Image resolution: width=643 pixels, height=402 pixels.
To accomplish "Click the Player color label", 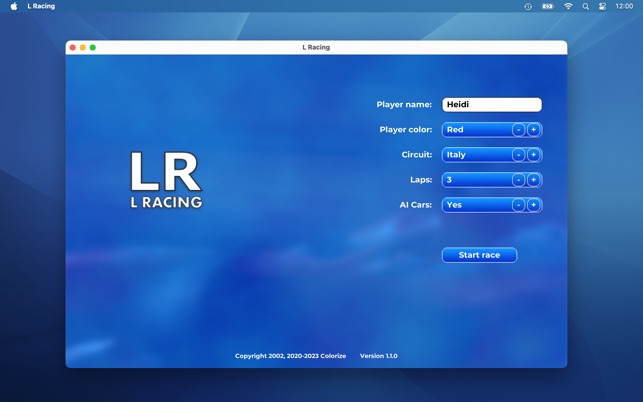I will 406,130.
